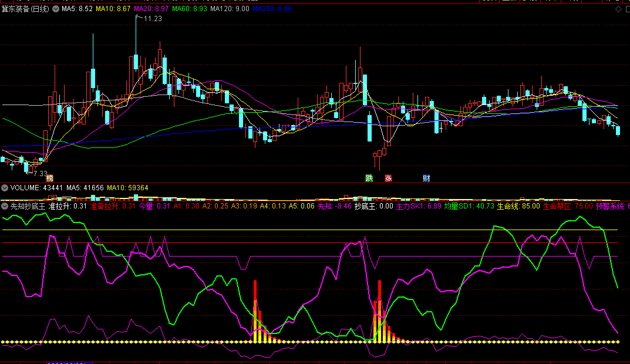Click the A3: 0.19 value
Screen dimensions: 630x364
(244, 206)
